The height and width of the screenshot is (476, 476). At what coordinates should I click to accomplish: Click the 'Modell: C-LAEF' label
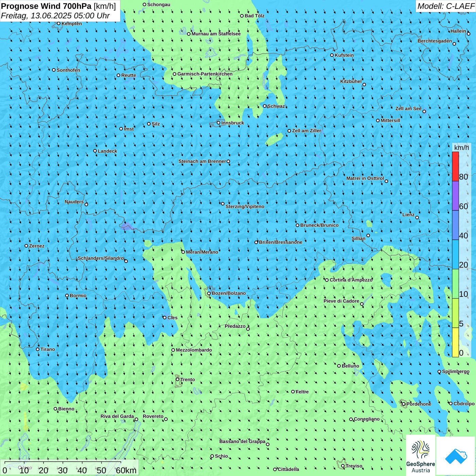pos(446,6)
